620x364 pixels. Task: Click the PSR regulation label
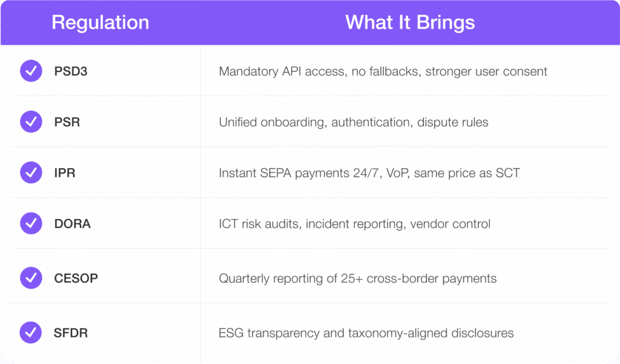click(67, 122)
